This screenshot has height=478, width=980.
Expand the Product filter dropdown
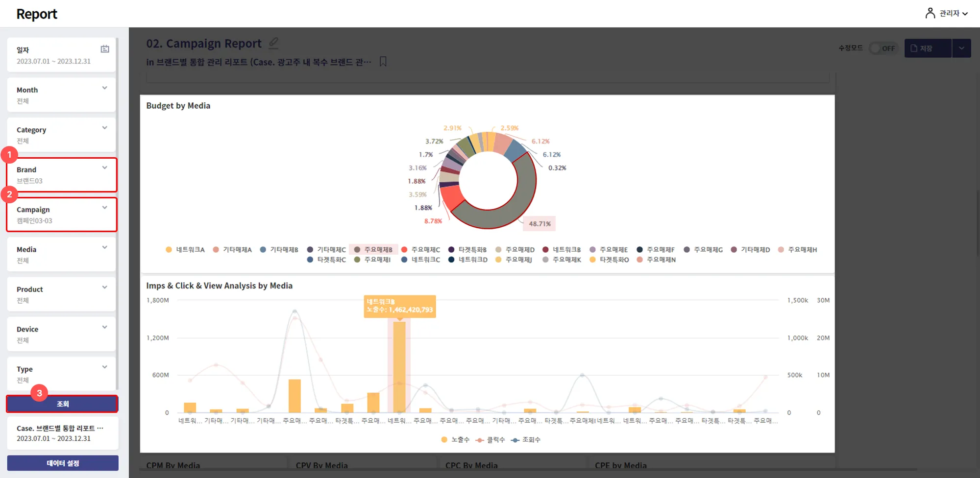pyautogui.click(x=61, y=294)
